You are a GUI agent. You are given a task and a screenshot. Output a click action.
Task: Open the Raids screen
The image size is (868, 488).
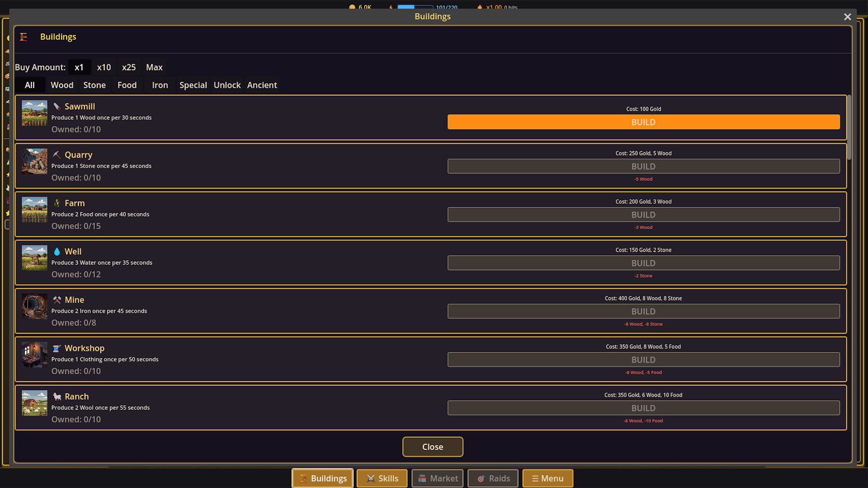pyautogui.click(x=493, y=478)
